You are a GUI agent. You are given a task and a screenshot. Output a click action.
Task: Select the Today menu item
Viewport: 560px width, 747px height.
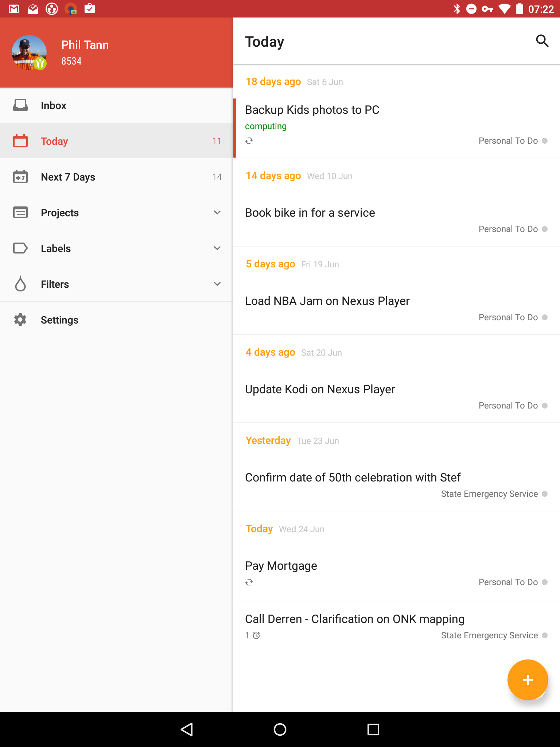[117, 141]
